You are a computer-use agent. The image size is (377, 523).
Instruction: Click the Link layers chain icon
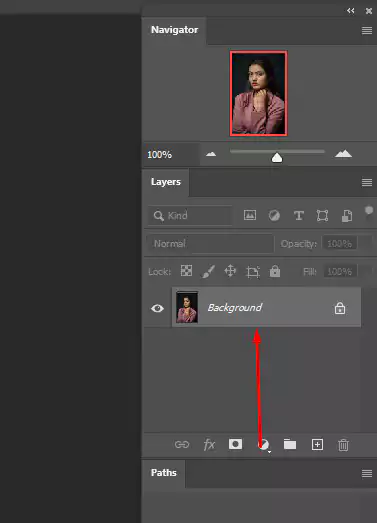coord(182,444)
